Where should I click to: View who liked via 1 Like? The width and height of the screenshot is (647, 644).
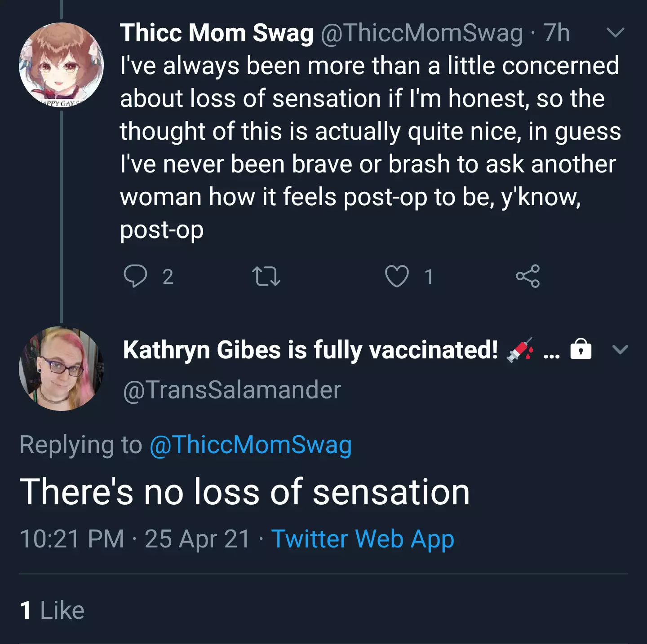pyautogui.click(x=52, y=610)
